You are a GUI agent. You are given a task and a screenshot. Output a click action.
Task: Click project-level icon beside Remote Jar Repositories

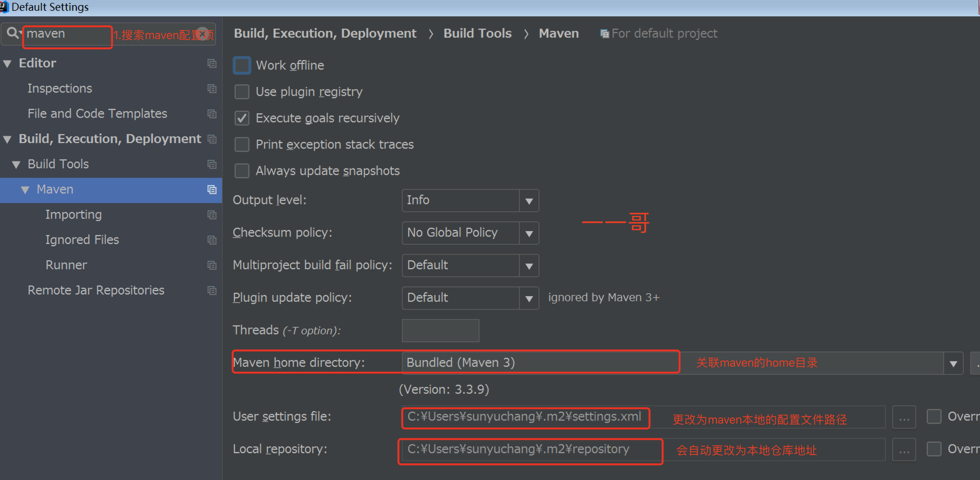click(x=212, y=291)
